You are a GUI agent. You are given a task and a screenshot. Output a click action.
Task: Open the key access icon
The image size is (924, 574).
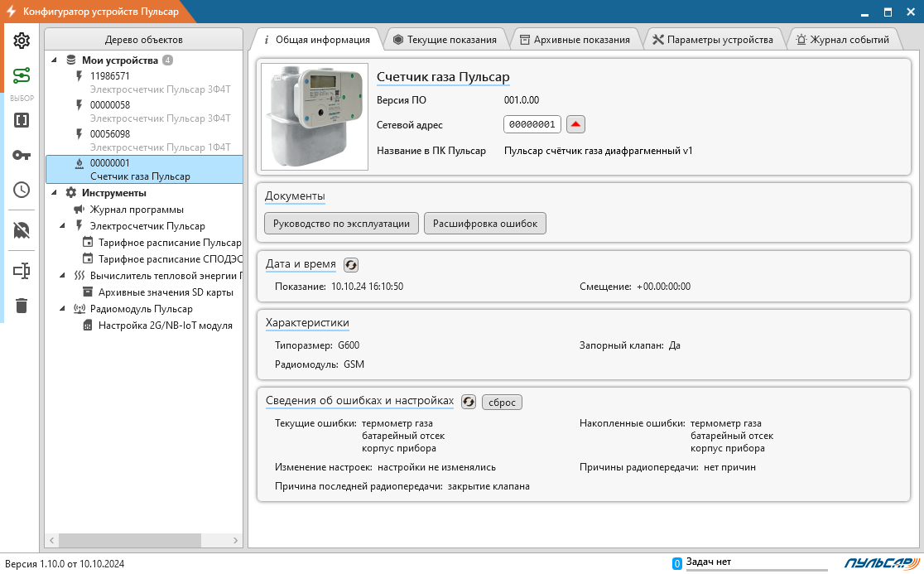click(x=22, y=155)
